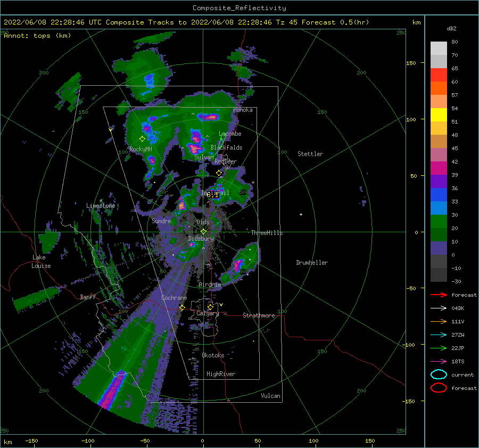Click the HighRiver town label
The height and width of the screenshot is (448, 479).
221,374
